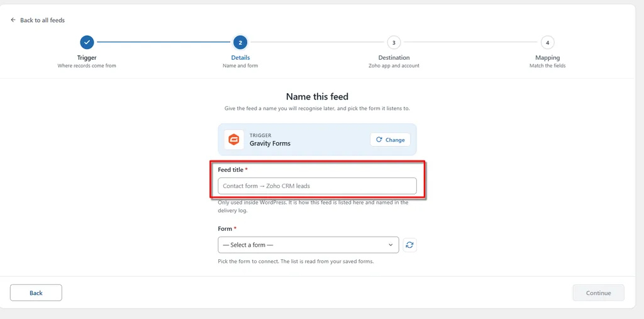
Task: Focus the Feed title input field
Action: tap(317, 186)
